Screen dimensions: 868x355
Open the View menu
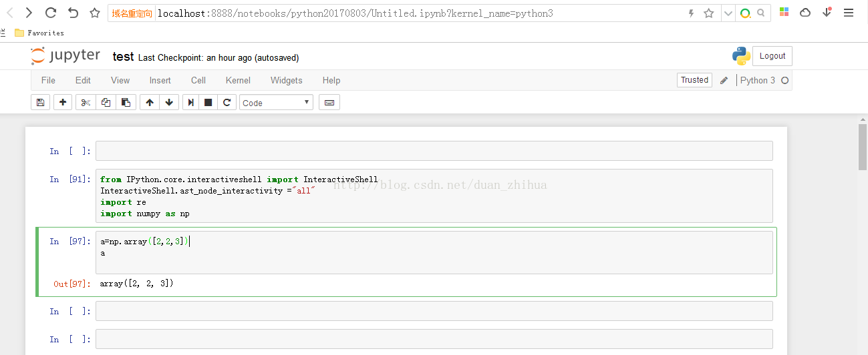click(x=120, y=80)
